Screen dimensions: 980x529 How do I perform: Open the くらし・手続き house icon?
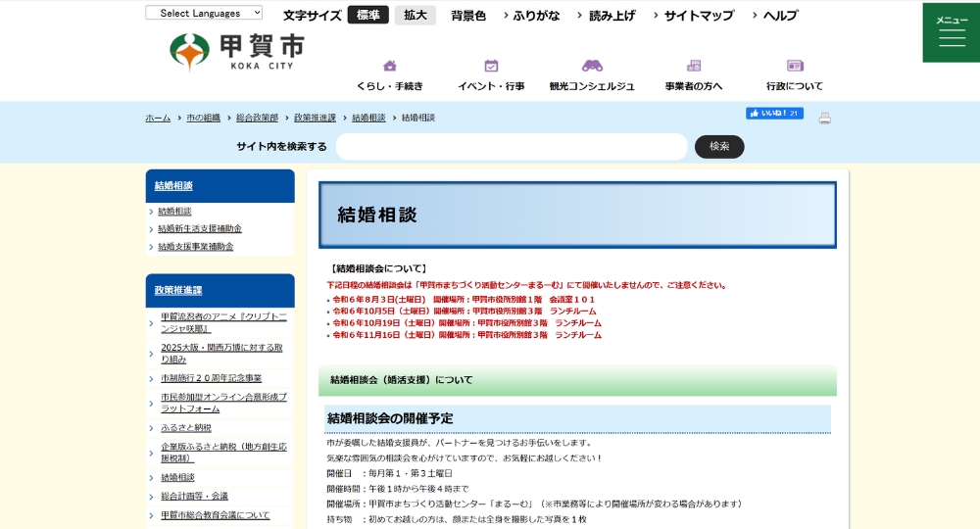389,66
